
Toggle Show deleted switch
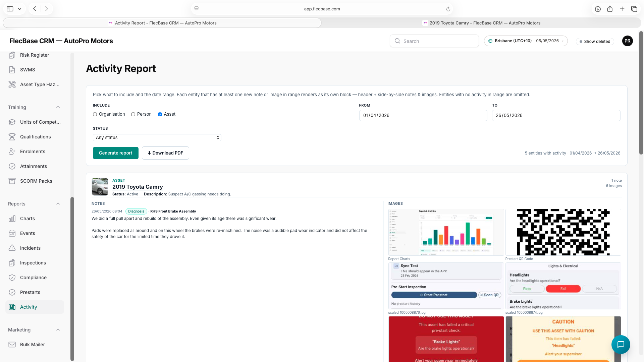point(595,41)
